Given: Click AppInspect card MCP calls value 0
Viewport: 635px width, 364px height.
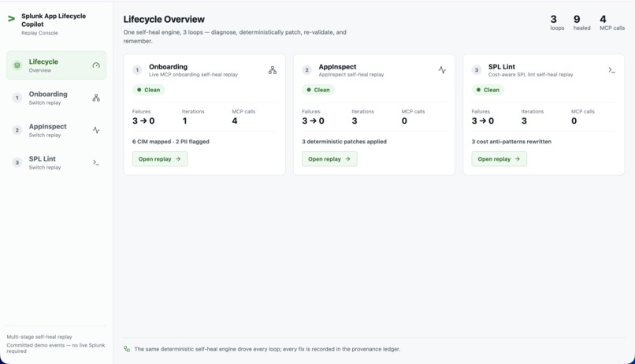Looking at the screenshot, I should [x=404, y=121].
